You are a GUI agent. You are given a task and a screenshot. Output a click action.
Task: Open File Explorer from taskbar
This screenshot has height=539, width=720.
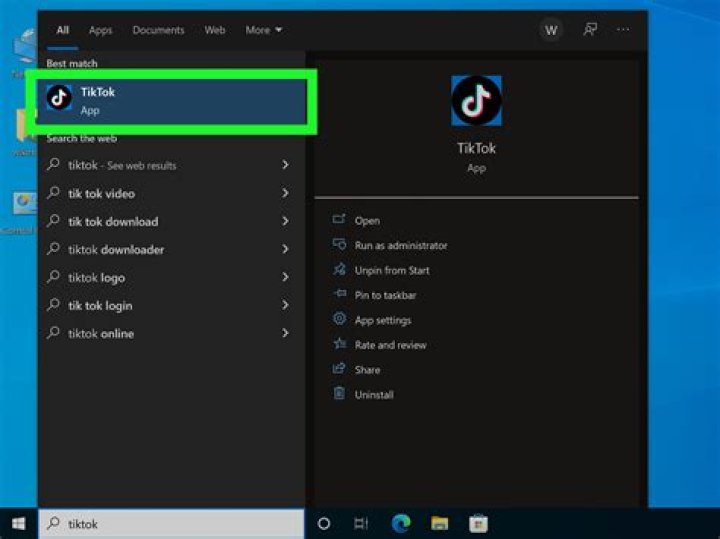pyautogui.click(x=439, y=523)
